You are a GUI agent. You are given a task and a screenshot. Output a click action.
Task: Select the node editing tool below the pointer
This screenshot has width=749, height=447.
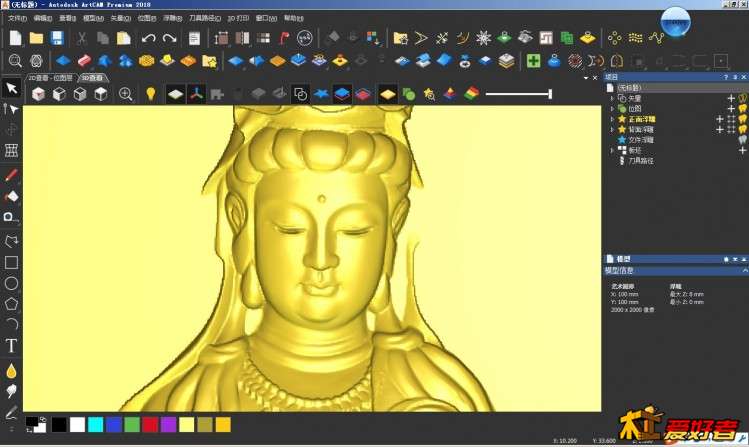[11, 109]
